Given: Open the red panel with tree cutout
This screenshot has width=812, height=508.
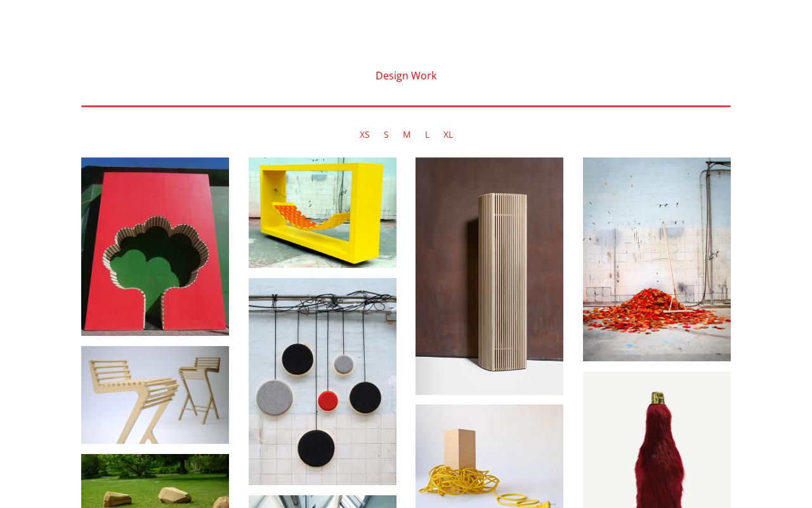Looking at the screenshot, I should click(x=155, y=246).
